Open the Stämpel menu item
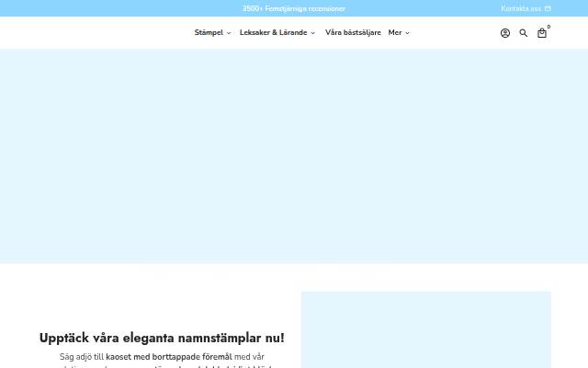 [x=209, y=33]
